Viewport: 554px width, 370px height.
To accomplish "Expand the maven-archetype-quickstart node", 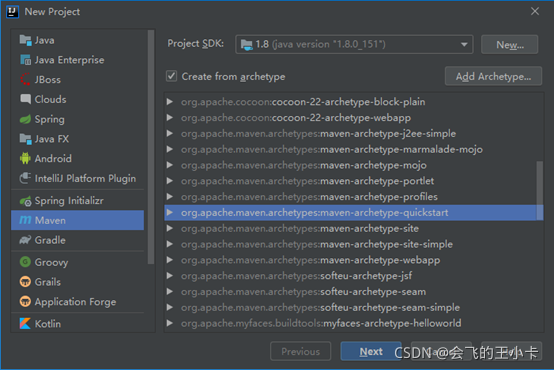I will click(170, 212).
